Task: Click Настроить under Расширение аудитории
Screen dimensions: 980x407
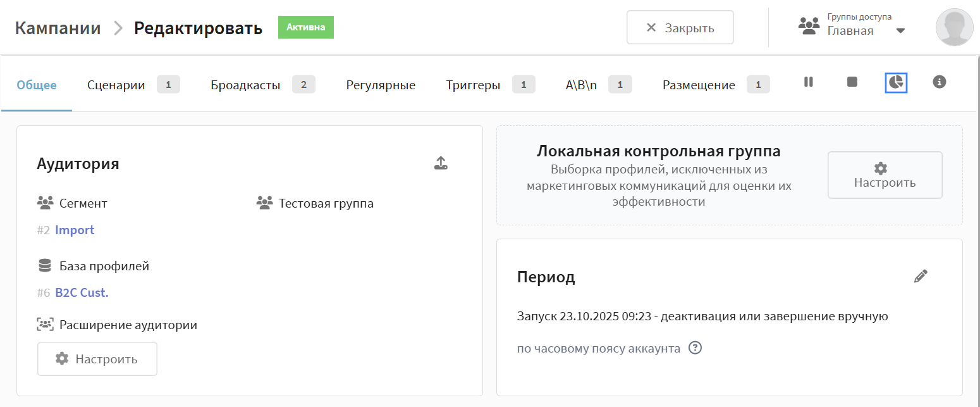Action: coord(97,359)
